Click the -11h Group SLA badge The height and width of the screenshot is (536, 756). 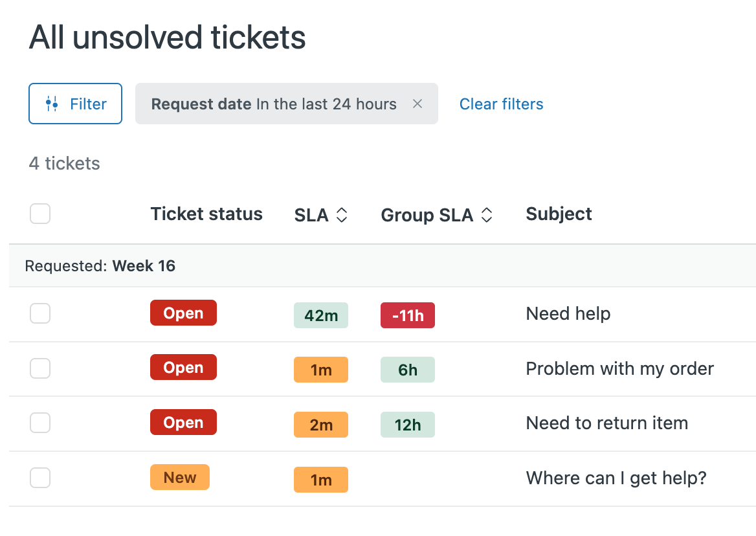tap(407, 315)
